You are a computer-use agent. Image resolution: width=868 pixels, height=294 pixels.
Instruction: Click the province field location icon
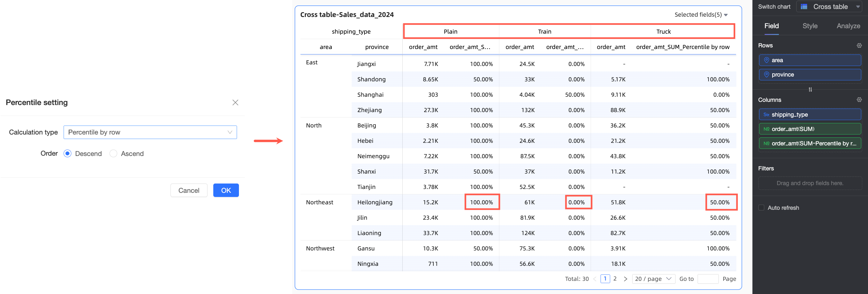coord(766,75)
